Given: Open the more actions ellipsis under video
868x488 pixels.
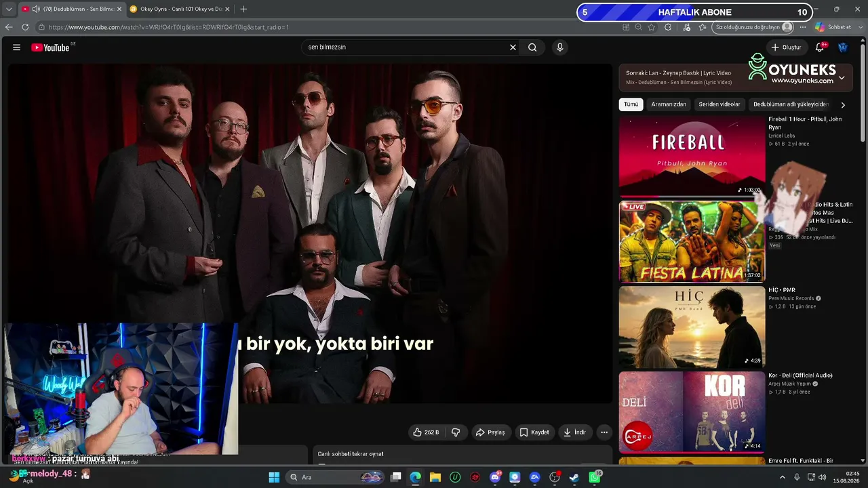Looking at the screenshot, I should coord(604,432).
